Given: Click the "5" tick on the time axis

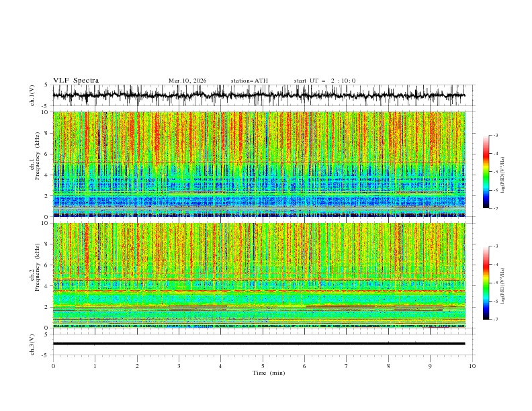Looking at the screenshot, I should point(263,366).
